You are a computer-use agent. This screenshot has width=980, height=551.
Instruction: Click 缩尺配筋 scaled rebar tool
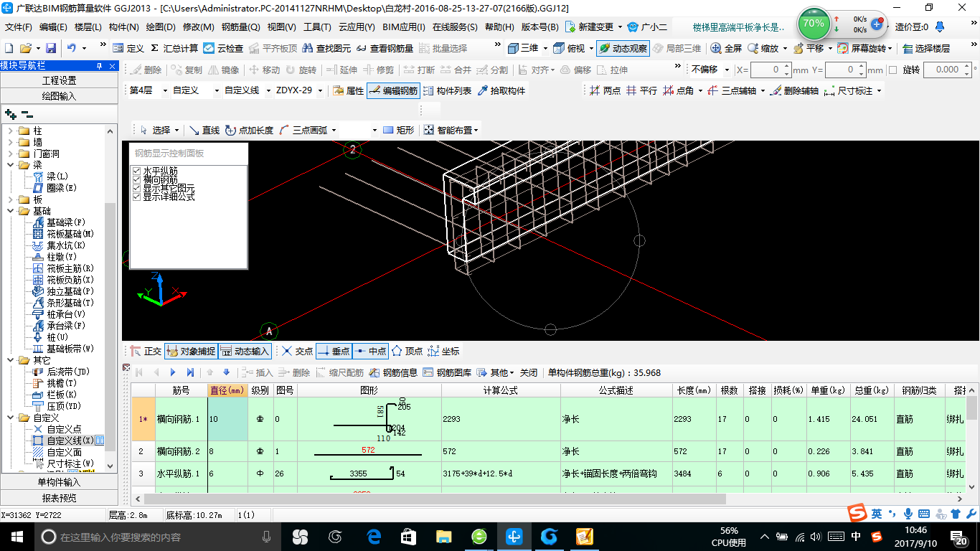[x=339, y=372]
